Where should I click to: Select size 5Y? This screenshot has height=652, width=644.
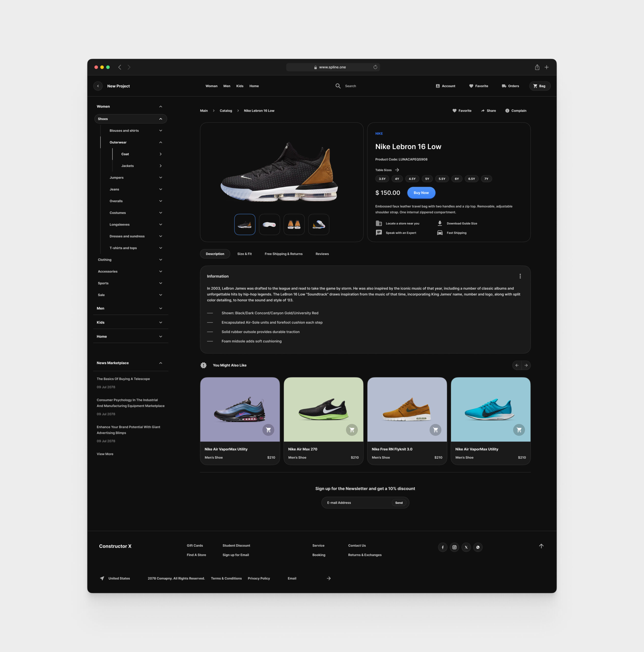click(x=427, y=179)
